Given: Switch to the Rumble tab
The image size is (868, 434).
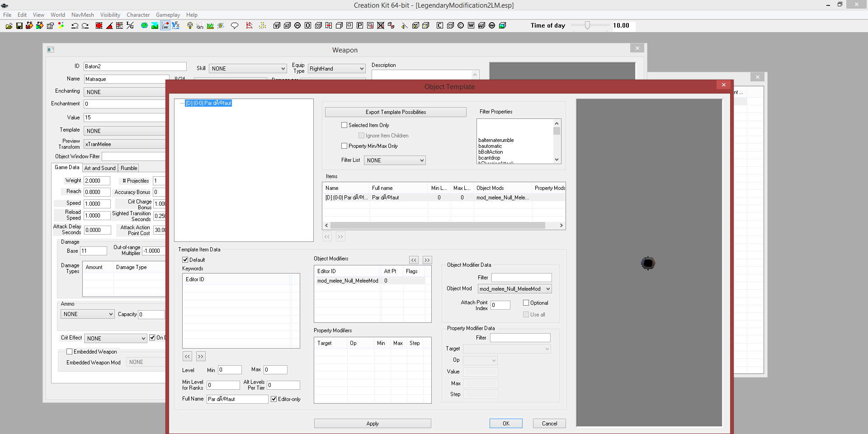Looking at the screenshot, I should point(129,168).
